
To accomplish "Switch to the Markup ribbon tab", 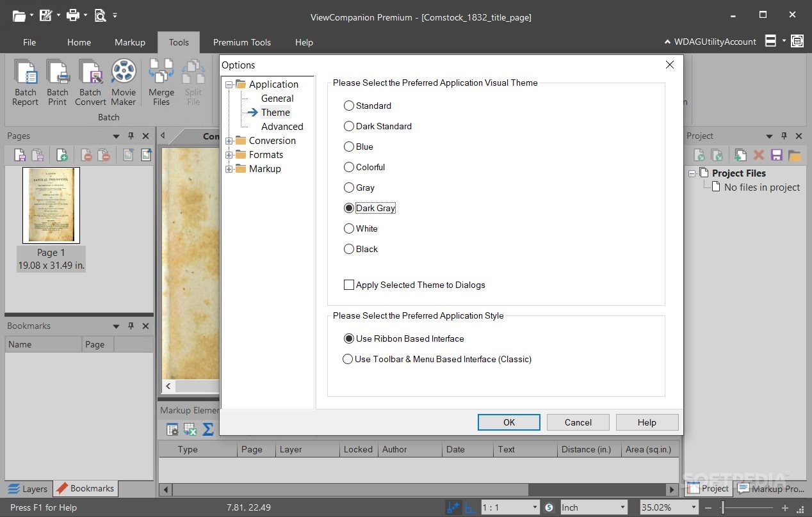I will pos(130,42).
